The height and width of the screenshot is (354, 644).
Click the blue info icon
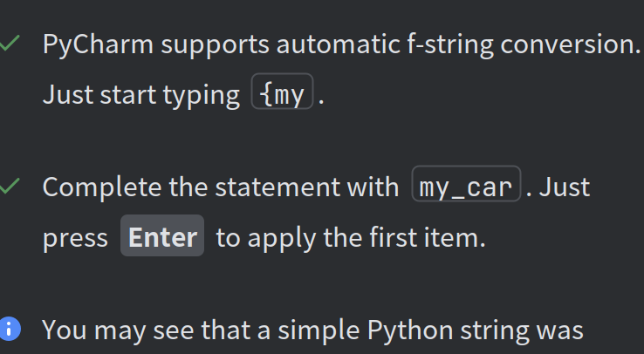(10, 329)
